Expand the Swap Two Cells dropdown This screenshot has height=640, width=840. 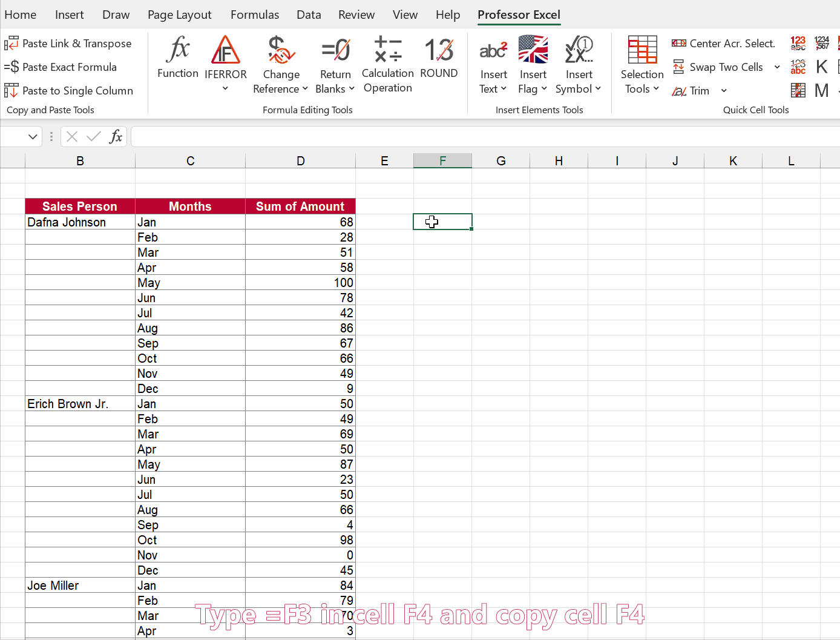pos(777,67)
